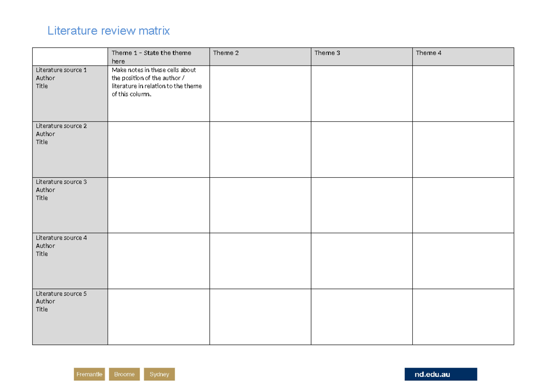Click the Literature source 4 cell
Screen dimensions: 554x392
click(70, 260)
